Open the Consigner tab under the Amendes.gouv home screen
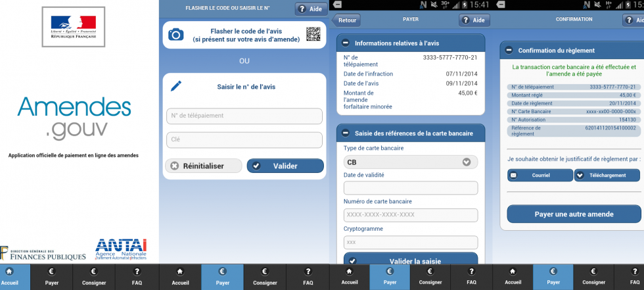 94,277
